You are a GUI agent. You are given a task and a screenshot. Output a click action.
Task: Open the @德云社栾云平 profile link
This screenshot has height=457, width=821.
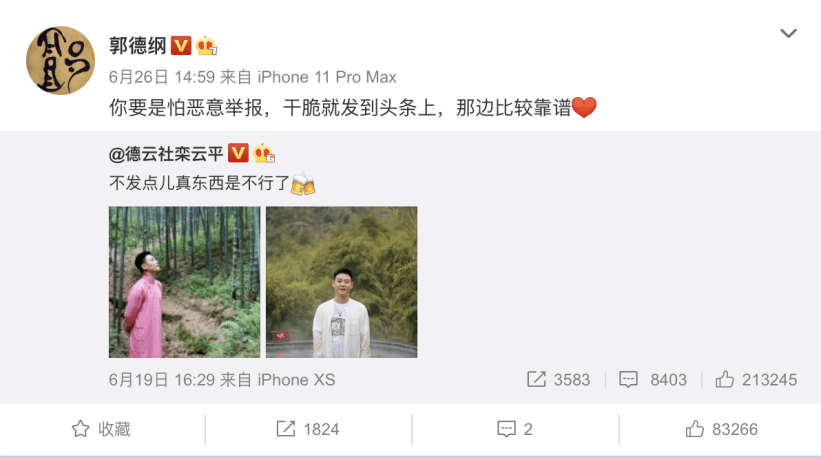166,154
